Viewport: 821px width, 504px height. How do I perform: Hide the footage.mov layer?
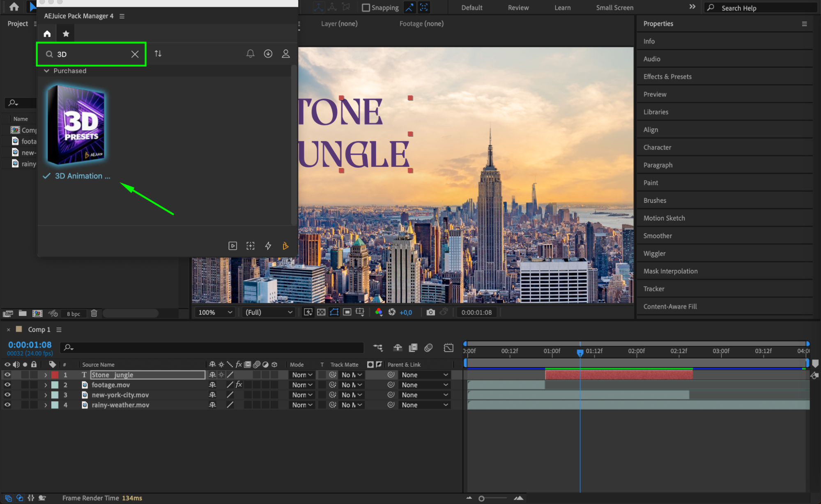[x=7, y=385]
